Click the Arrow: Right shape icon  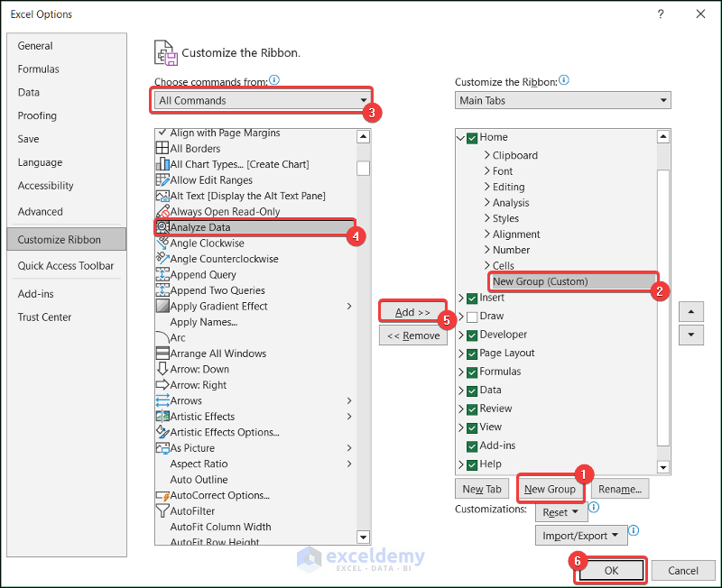pyautogui.click(x=162, y=385)
